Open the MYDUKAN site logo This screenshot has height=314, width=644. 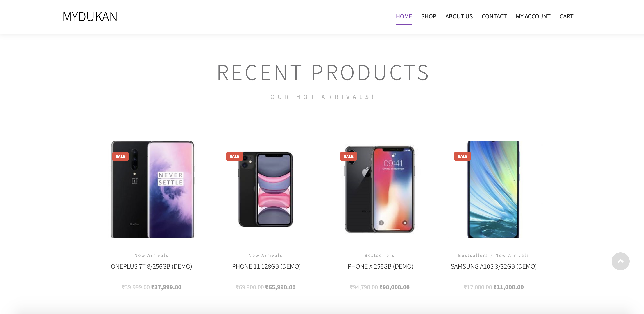90,17
